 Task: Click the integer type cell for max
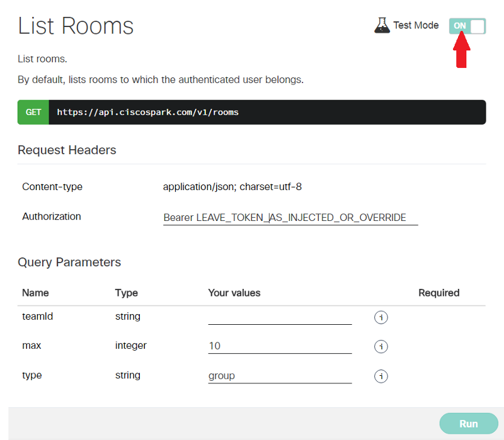(x=131, y=346)
